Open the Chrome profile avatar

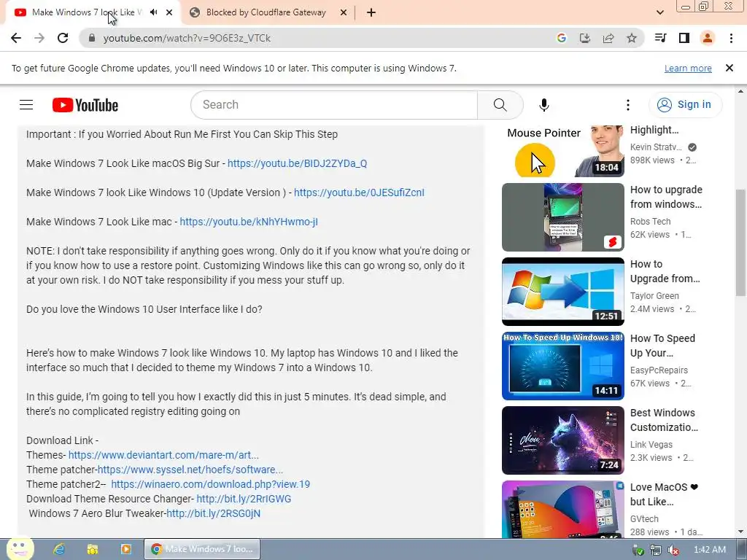[x=708, y=38]
